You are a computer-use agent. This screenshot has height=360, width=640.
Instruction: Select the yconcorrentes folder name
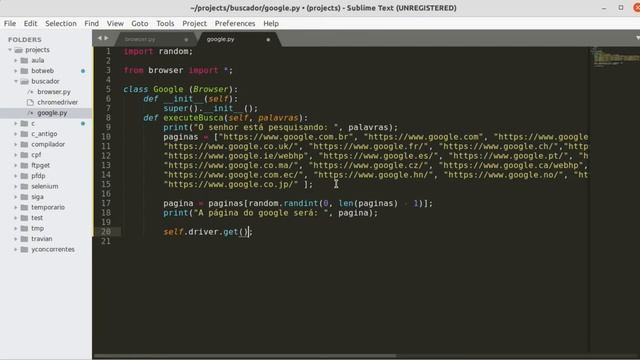pyautogui.click(x=53, y=249)
